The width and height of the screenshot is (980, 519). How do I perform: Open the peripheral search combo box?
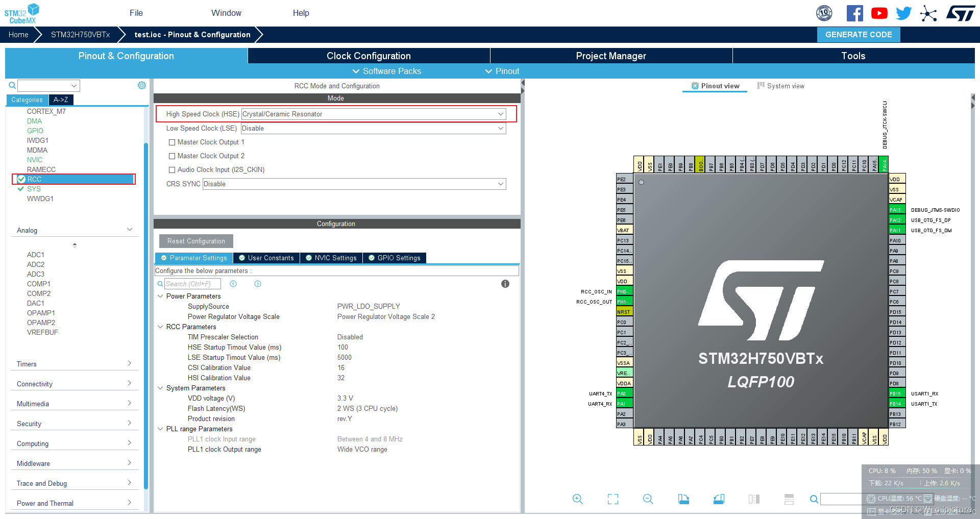click(48, 85)
